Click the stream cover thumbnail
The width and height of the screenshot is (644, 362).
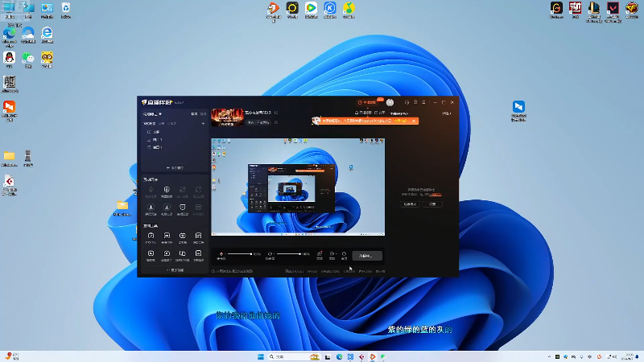click(227, 117)
